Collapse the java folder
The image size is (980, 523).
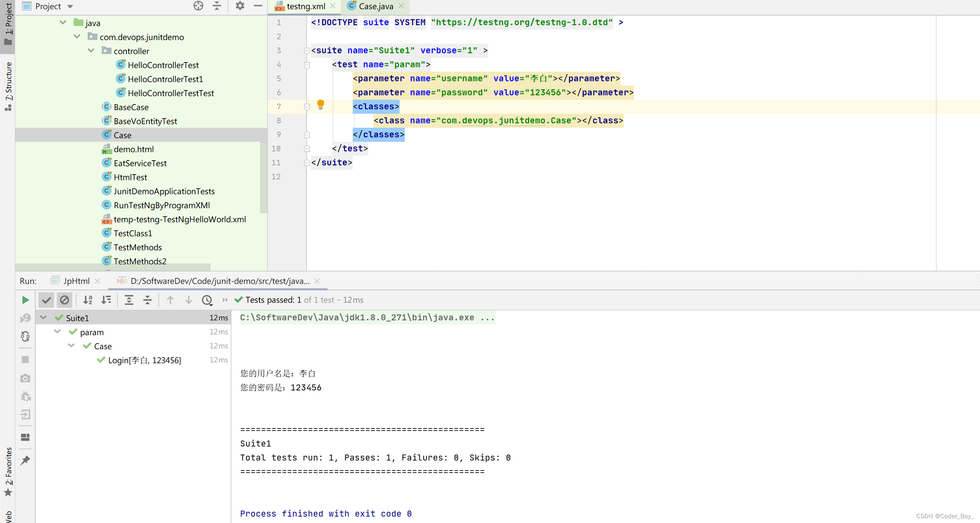(63, 23)
